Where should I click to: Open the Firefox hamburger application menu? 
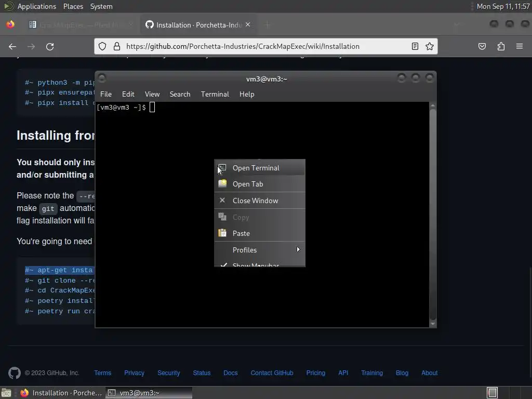(x=520, y=46)
